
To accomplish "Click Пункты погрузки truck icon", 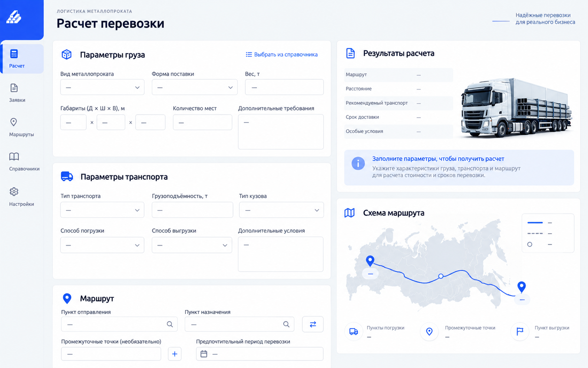I will coord(354,332).
